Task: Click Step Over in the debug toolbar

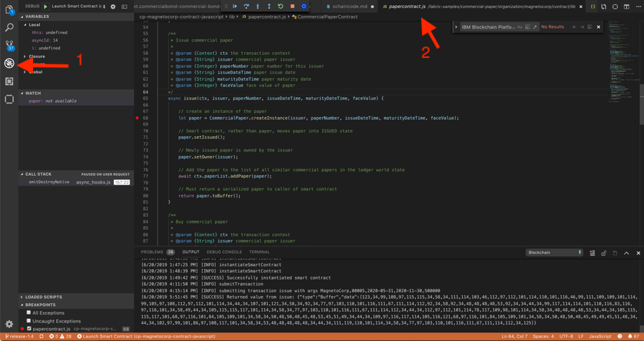Action: [247, 6]
